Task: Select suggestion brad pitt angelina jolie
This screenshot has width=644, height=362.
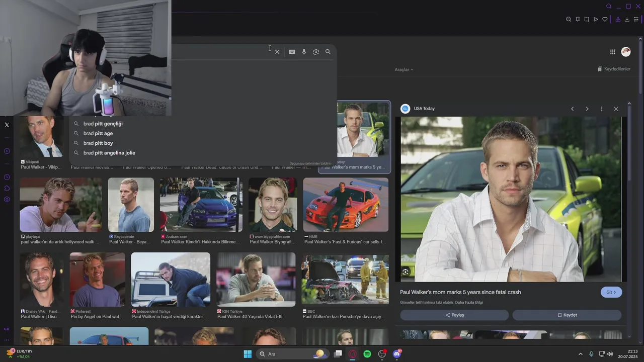Action: (x=109, y=153)
